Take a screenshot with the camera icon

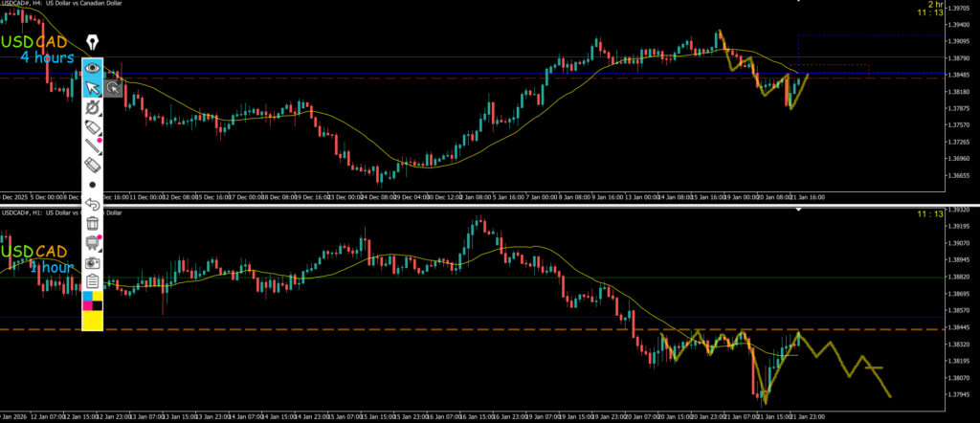93,262
